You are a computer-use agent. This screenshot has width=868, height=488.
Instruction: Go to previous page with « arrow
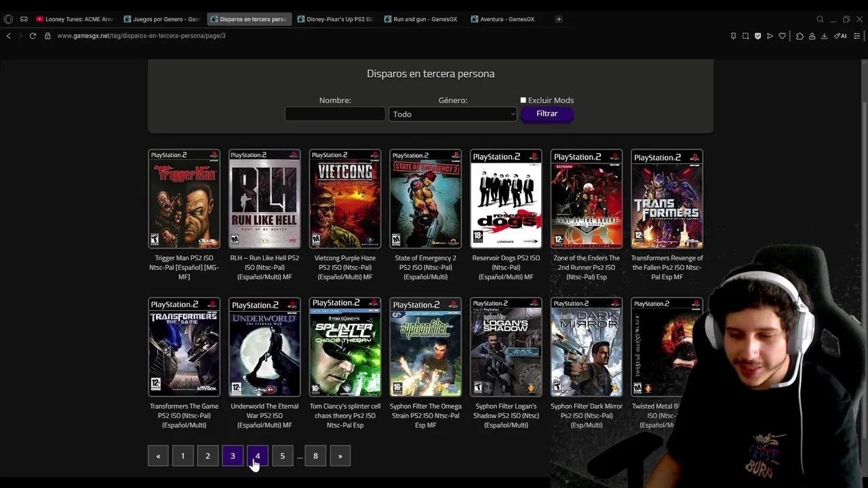(x=158, y=456)
